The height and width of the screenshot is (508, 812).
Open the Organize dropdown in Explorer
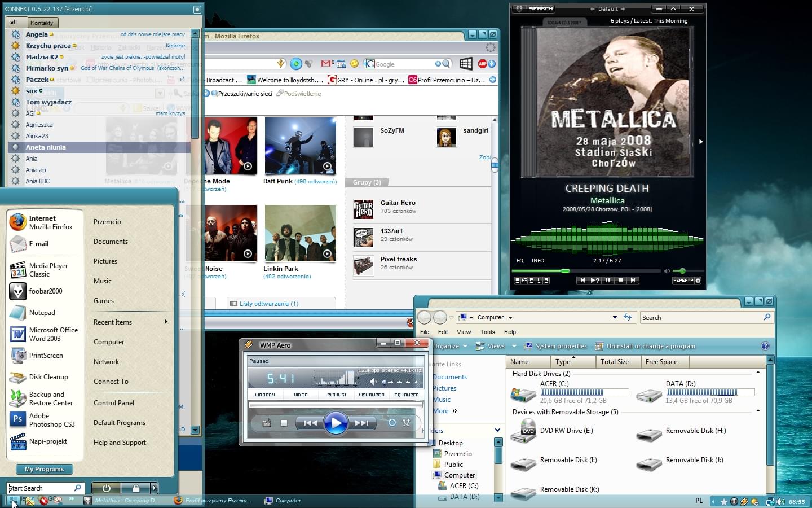click(x=450, y=346)
